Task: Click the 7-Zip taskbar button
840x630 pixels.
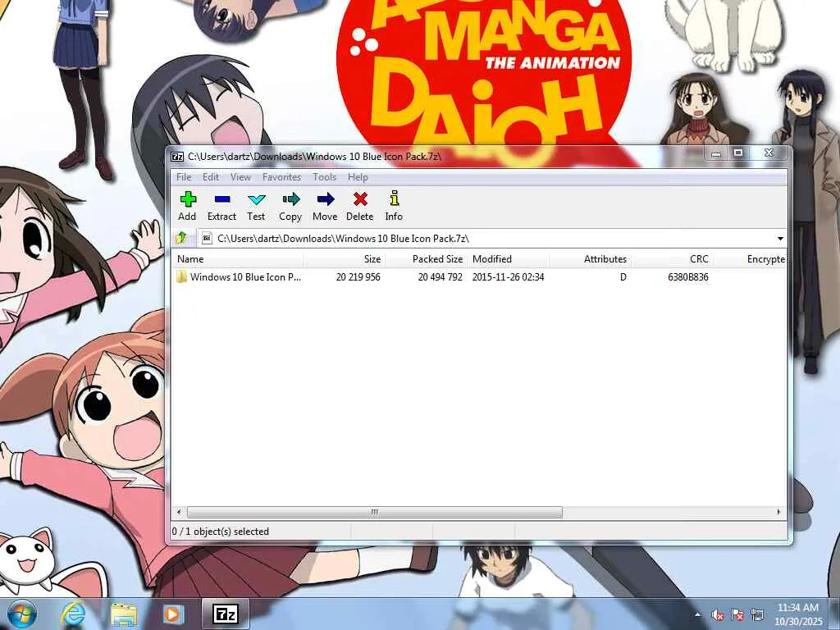Action: pyautogui.click(x=226, y=614)
